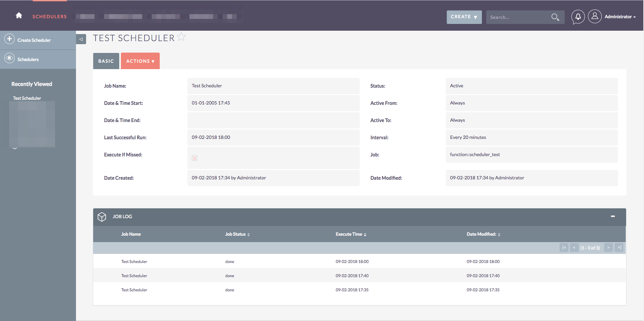Go to first page of Job Log
Screen dimensions: 644x321
[x=564, y=248]
